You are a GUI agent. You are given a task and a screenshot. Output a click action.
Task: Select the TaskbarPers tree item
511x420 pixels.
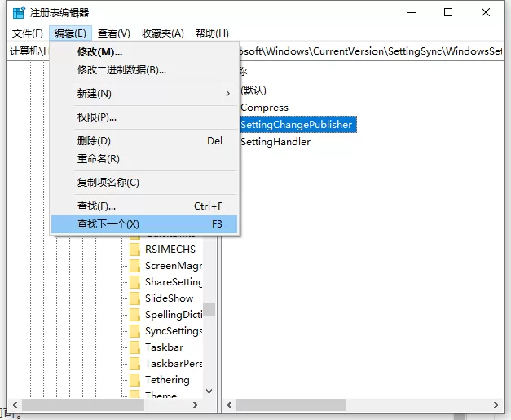(174, 363)
